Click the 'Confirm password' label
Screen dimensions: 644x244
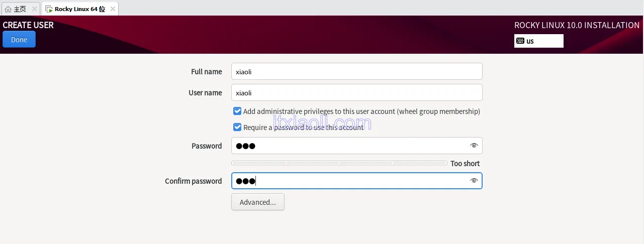coord(193,181)
